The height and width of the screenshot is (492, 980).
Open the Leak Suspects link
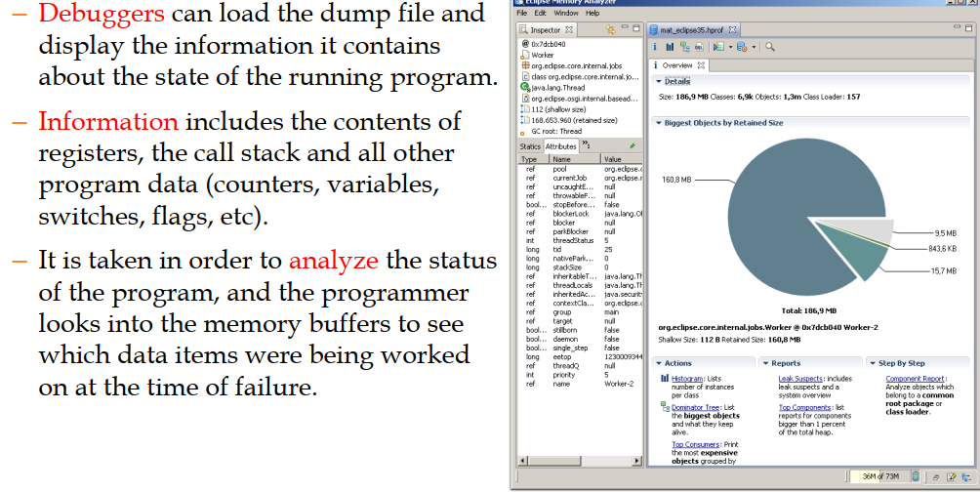click(800, 379)
